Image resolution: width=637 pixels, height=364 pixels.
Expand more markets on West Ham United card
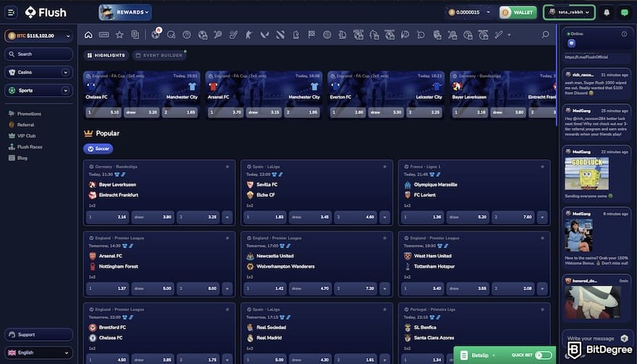point(542,289)
